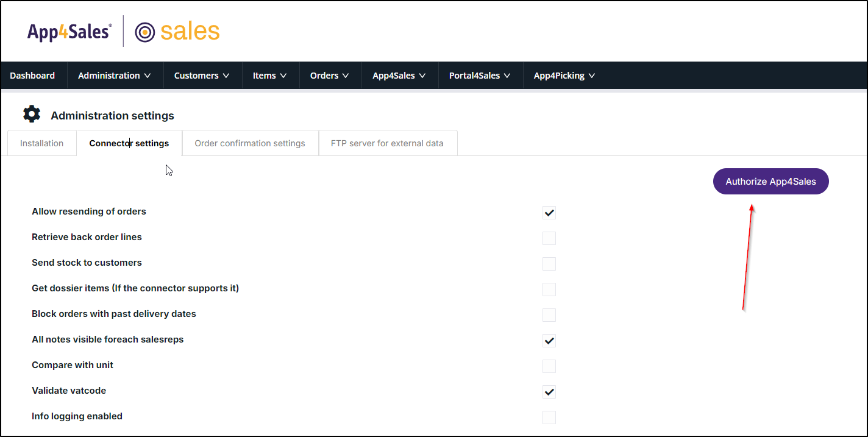Open the Orders dropdown

coord(330,76)
